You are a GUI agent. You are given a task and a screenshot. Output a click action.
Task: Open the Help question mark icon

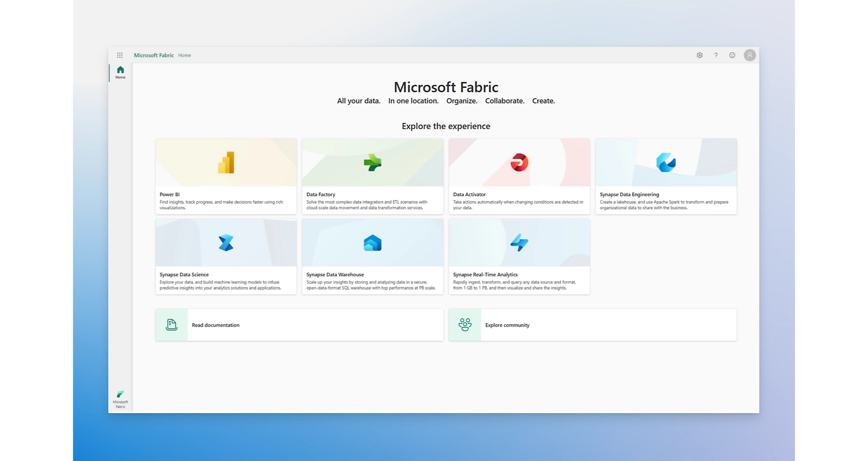tap(716, 55)
